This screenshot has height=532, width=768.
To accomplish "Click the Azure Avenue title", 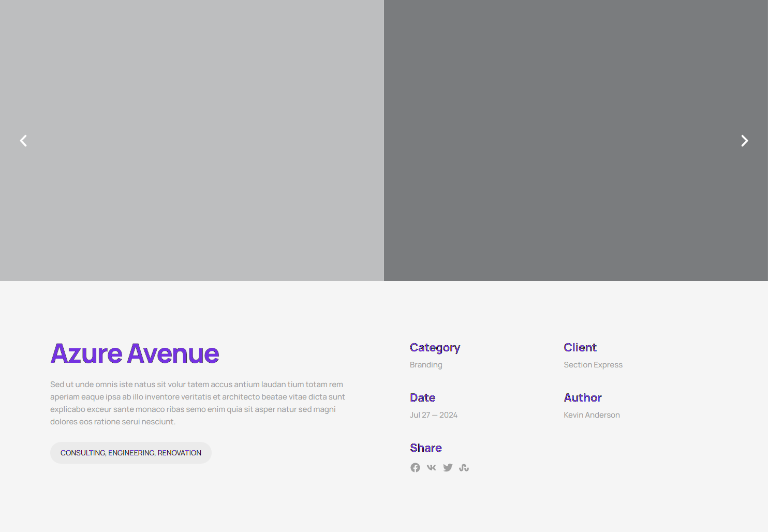I will [135, 353].
